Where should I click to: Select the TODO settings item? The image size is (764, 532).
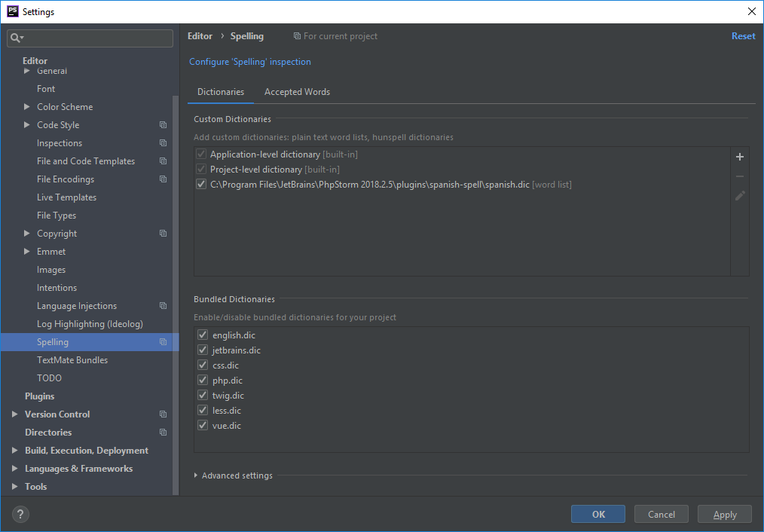point(49,378)
